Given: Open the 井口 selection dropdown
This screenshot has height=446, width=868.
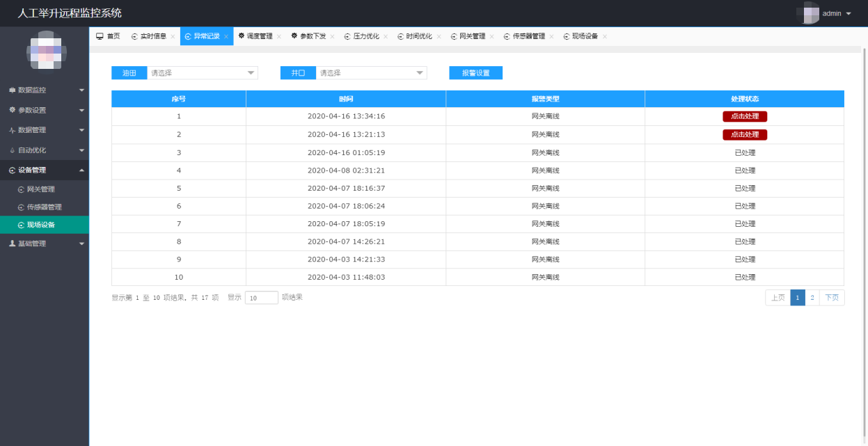Looking at the screenshot, I should tap(371, 73).
